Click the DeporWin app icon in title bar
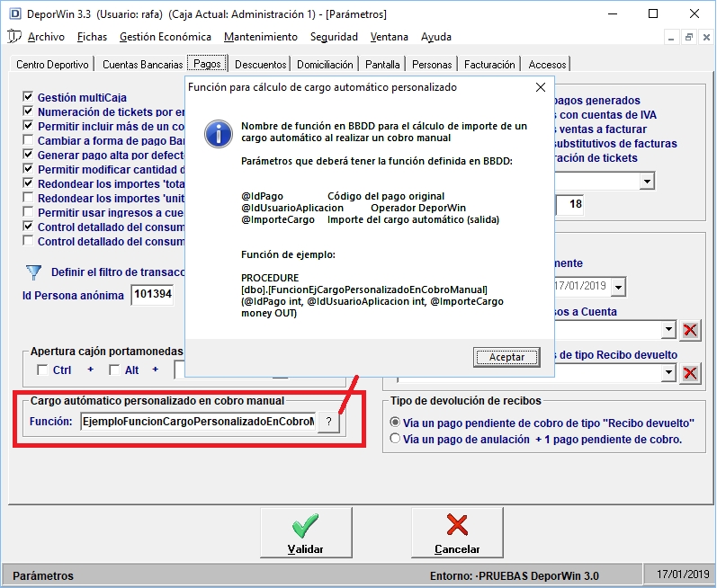The height and width of the screenshot is (588, 717). [x=14, y=13]
